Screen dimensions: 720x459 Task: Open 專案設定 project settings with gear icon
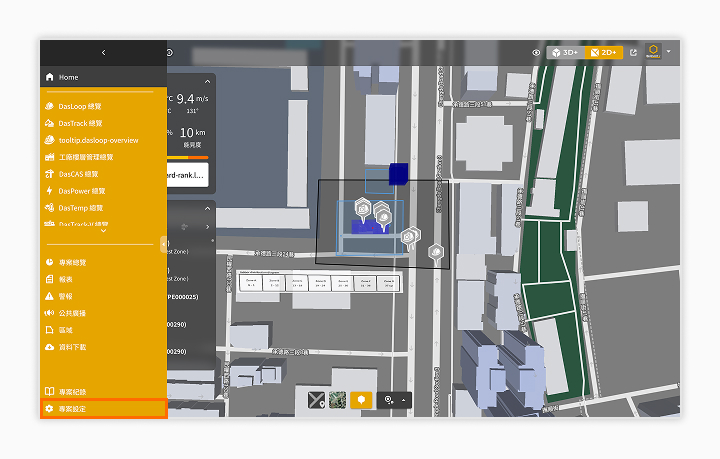pos(103,409)
